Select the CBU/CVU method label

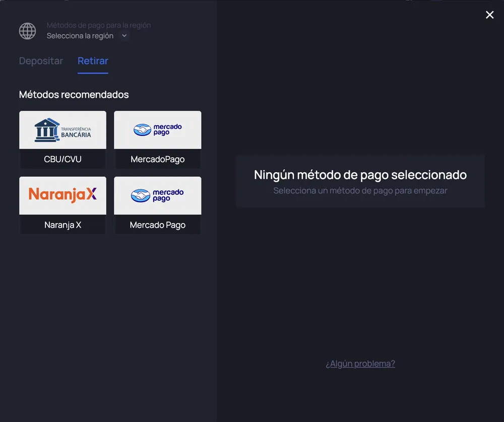62,159
